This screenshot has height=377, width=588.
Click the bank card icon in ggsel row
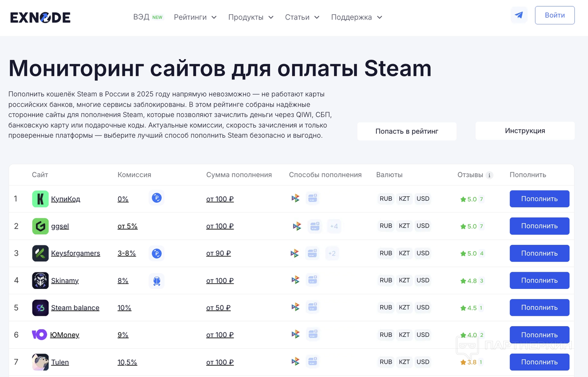pos(315,226)
